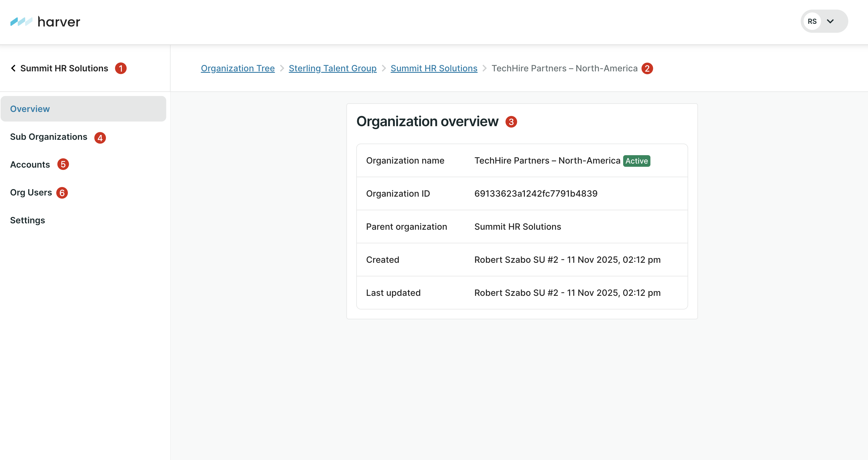Select Org Users in sidebar

31,192
